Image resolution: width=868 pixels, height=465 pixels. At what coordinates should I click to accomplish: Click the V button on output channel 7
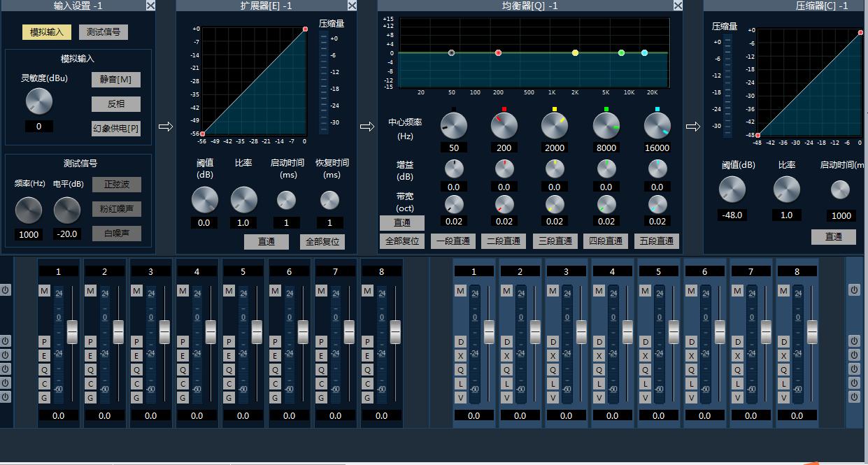click(737, 398)
